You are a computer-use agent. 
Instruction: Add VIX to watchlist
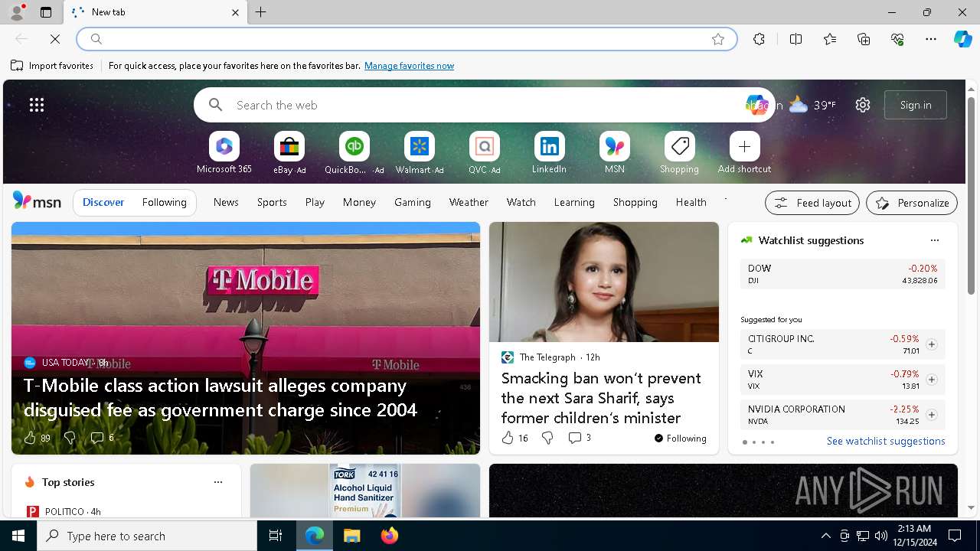(931, 380)
